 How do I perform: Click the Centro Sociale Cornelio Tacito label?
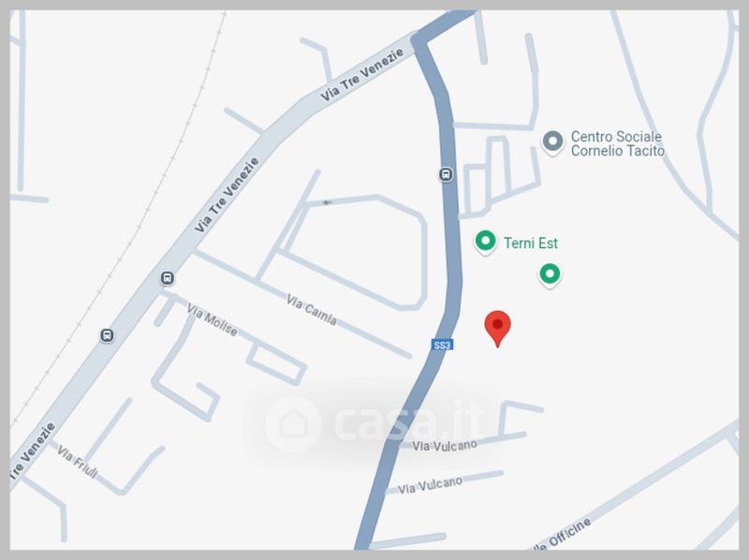618,144
